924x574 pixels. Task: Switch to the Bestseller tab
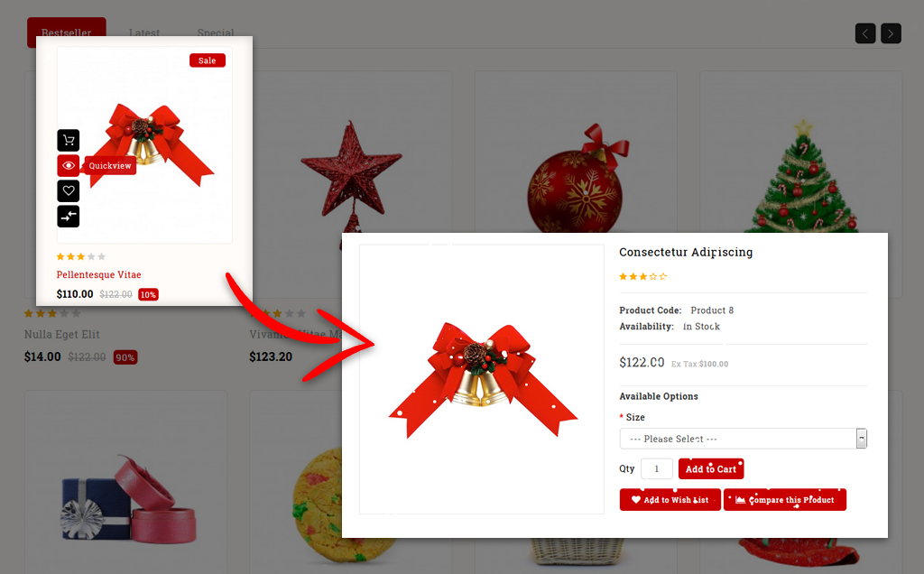click(67, 32)
